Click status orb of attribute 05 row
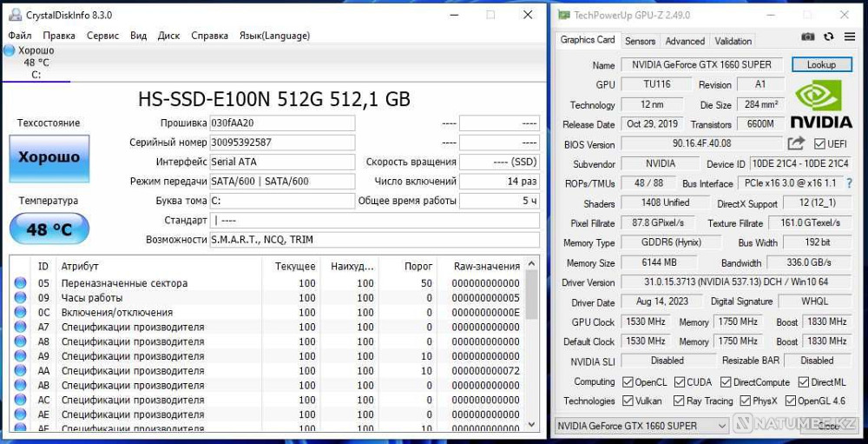This screenshot has width=868, height=444. pos(21,282)
